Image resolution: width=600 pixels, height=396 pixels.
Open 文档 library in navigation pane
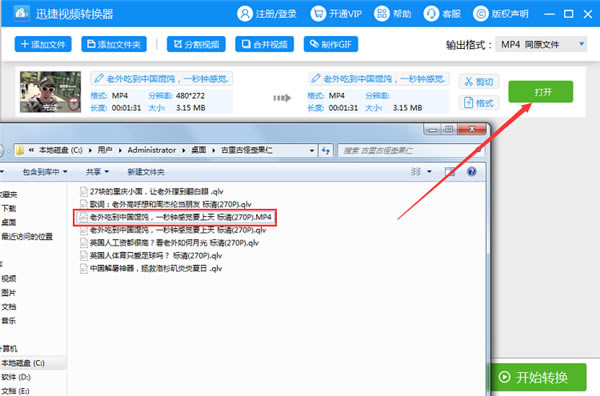tap(8, 307)
